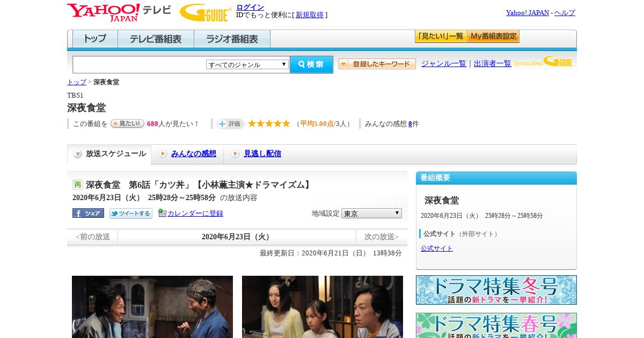
Task: Open カレンダーに登録 link
Action: click(x=195, y=214)
